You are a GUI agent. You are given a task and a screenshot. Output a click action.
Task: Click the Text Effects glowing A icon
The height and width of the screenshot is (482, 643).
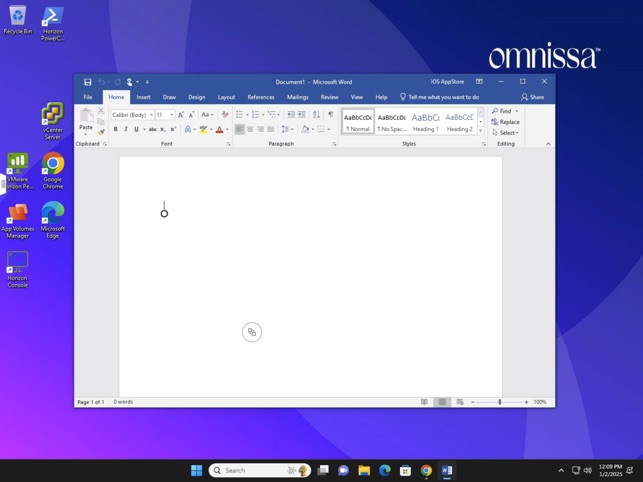(x=187, y=129)
